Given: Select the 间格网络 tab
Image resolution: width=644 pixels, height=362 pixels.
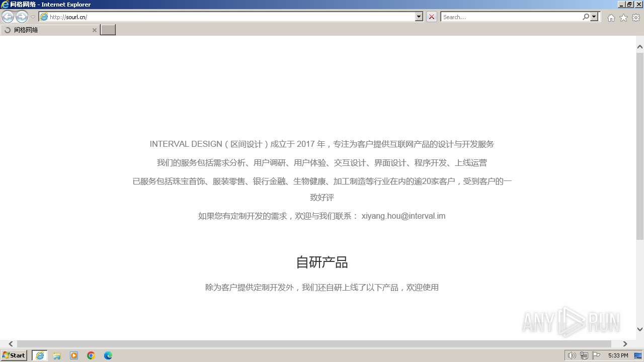Looking at the screenshot, I should pos(49,30).
